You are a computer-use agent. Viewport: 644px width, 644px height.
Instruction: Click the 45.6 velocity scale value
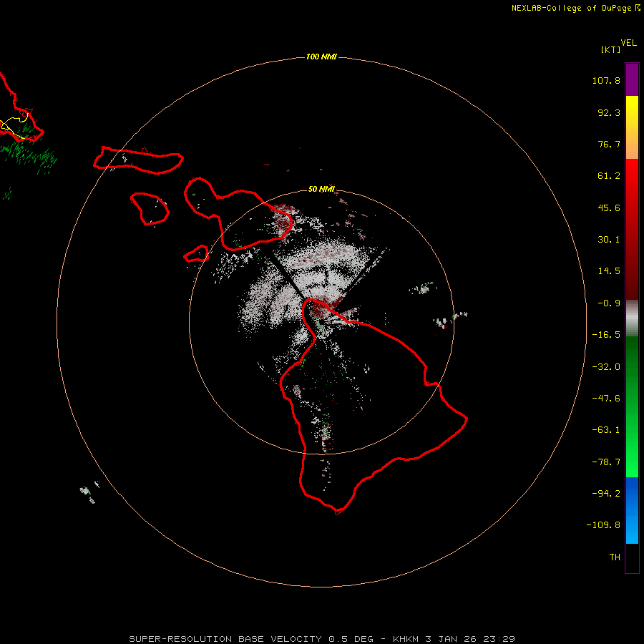tap(609, 208)
